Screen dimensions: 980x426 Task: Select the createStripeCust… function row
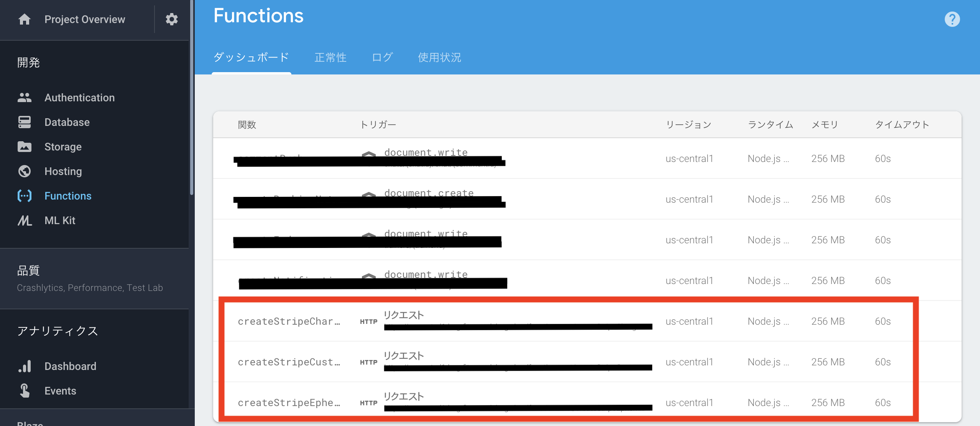pyautogui.click(x=289, y=362)
